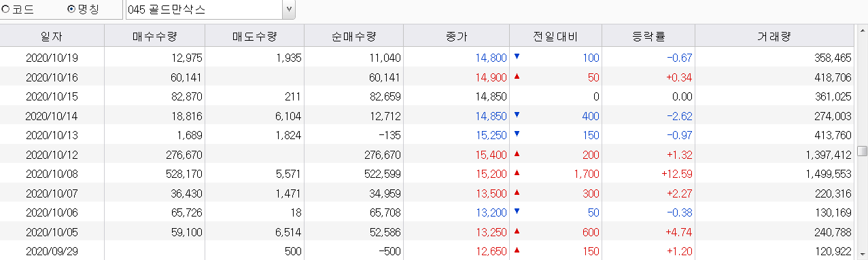Screen dimensions: 868x260
Task: Click the 종가 column header
Action: tap(456, 37)
